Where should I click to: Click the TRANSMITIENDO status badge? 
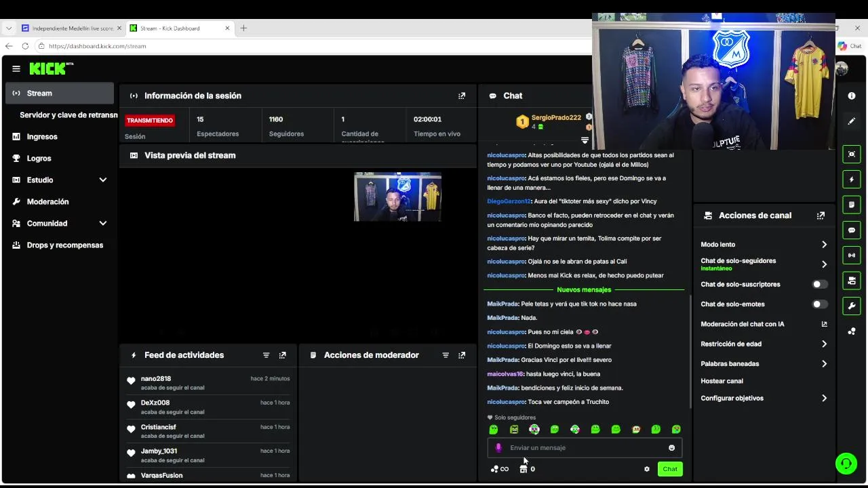point(150,121)
